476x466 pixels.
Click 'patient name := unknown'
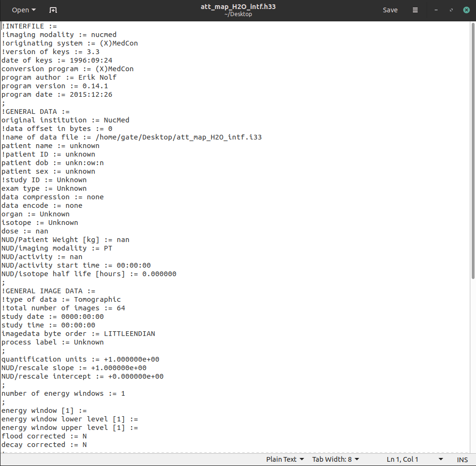50,146
